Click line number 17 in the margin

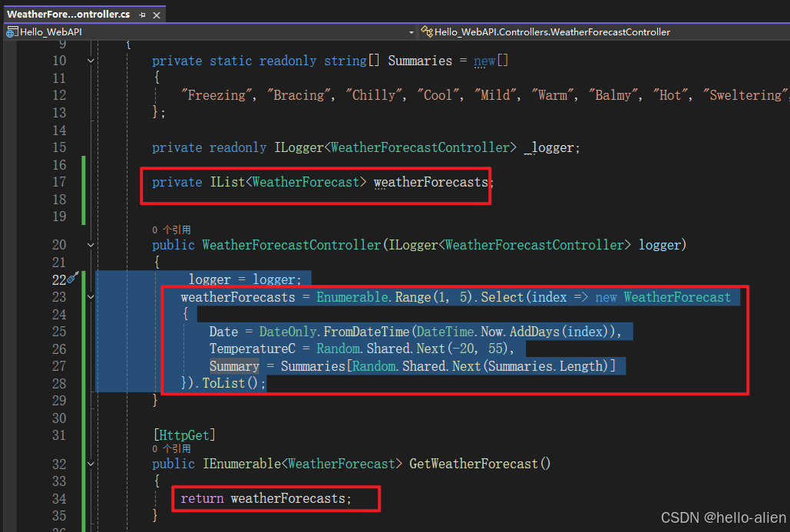pyautogui.click(x=59, y=182)
